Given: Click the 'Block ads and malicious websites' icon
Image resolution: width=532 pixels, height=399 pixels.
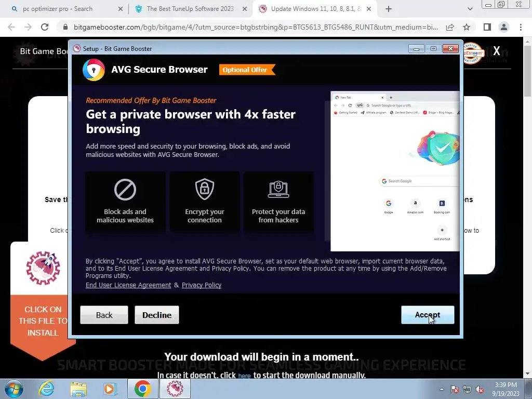Looking at the screenshot, I should (125, 189).
